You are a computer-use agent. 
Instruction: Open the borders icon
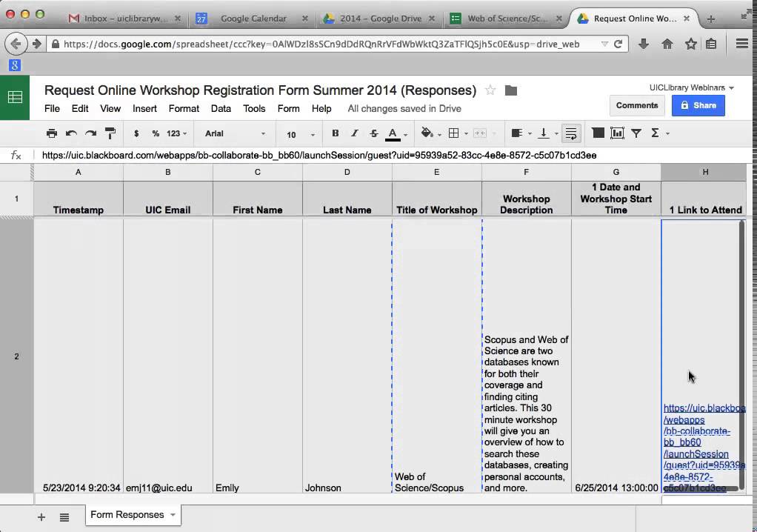[454, 133]
